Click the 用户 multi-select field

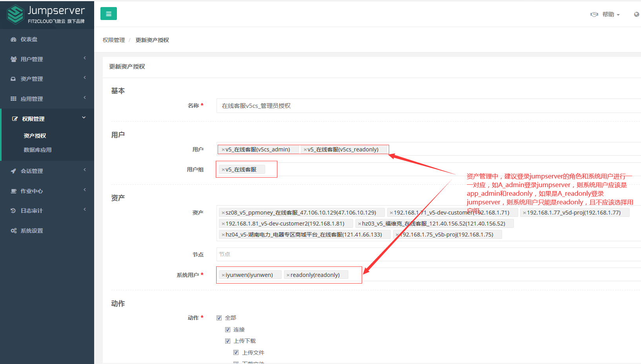pyautogui.click(x=429, y=149)
